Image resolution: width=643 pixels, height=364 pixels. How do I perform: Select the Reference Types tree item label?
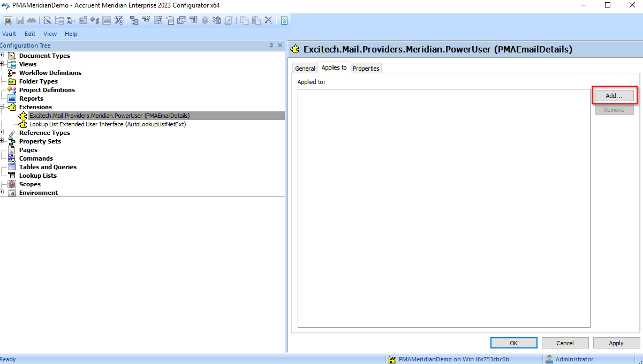44,133
